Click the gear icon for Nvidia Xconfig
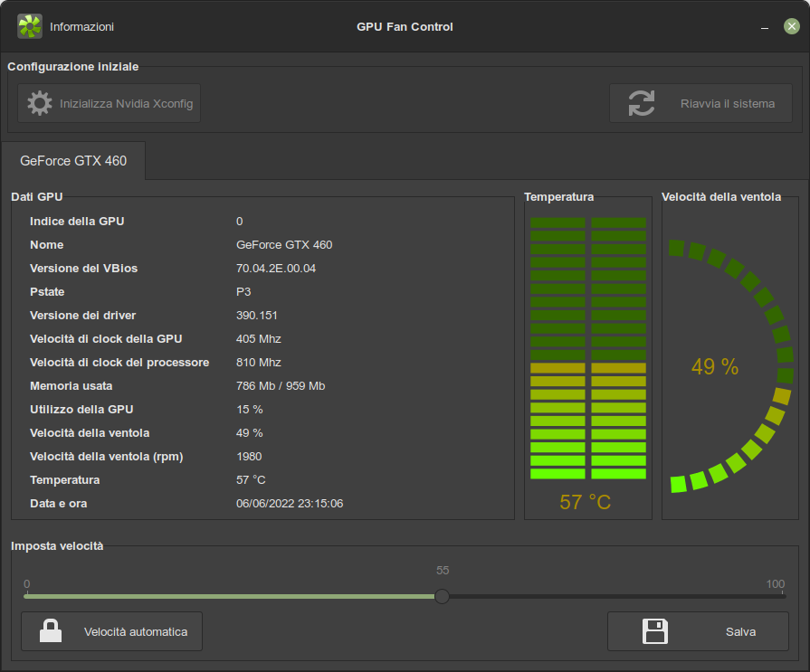The width and height of the screenshot is (810, 672). coord(40,103)
